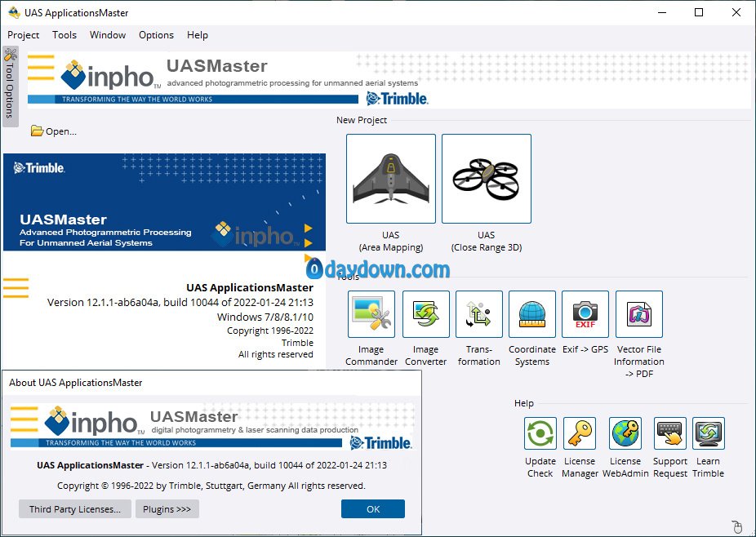Click the Help section heading
Viewport: 756px width, 537px height.
524,403
